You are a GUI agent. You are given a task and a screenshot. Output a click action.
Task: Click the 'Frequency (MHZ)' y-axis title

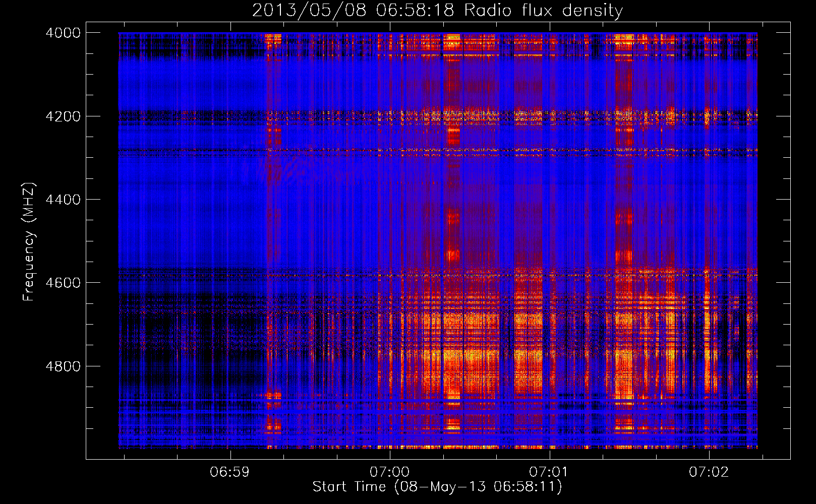click(29, 242)
